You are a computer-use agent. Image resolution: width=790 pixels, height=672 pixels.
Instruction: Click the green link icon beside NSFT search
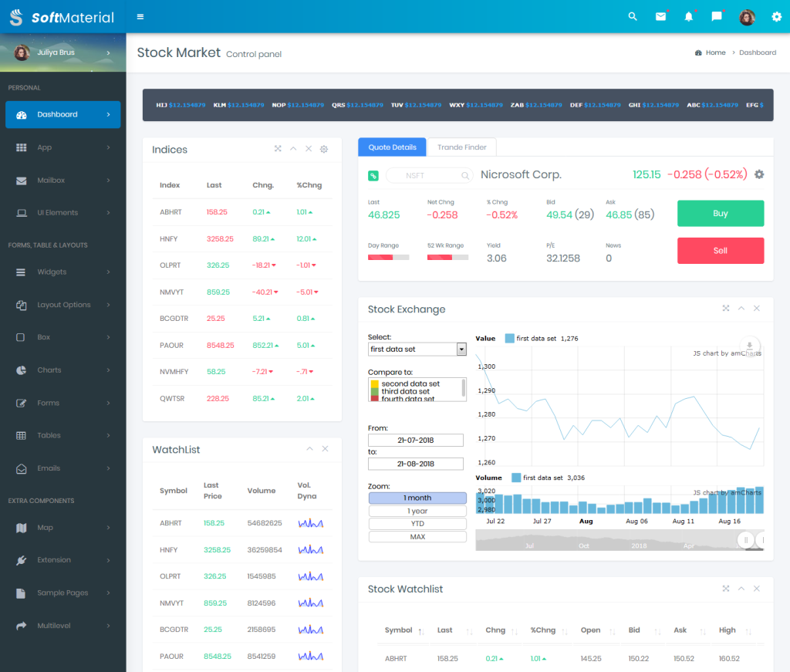click(x=373, y=175)
